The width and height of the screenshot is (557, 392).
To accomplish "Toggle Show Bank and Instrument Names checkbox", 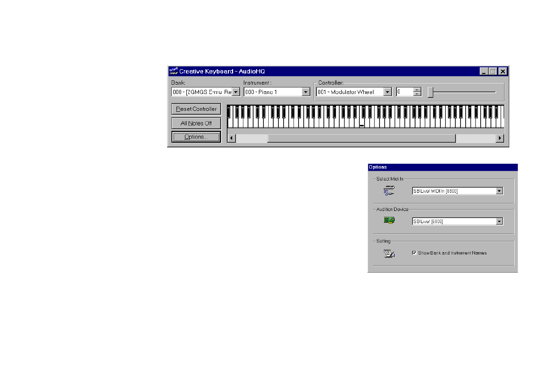I will (414, 253).
